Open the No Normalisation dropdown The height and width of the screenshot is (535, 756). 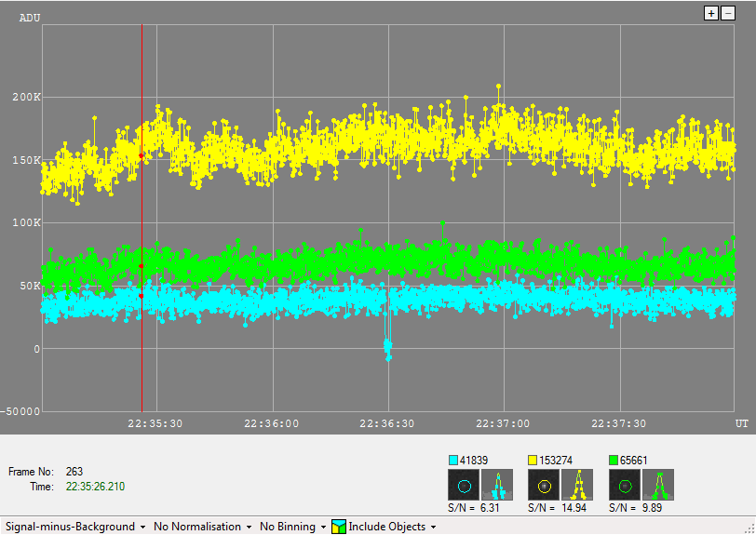pos(202,527)
